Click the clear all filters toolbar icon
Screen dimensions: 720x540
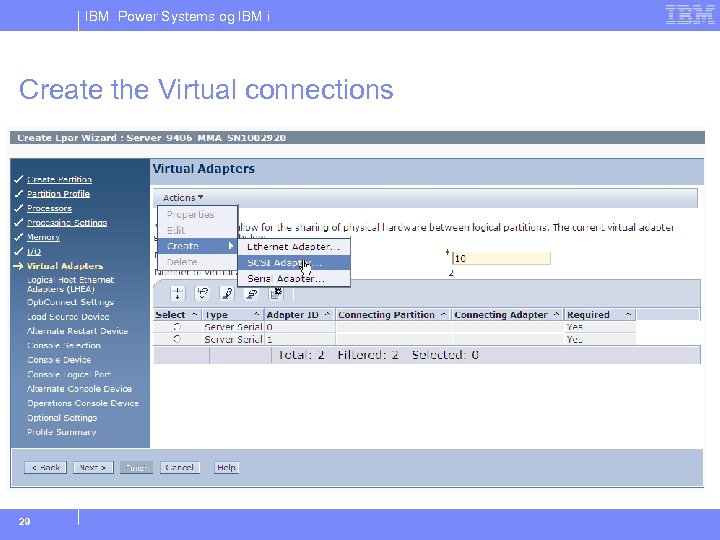[202, 293]
